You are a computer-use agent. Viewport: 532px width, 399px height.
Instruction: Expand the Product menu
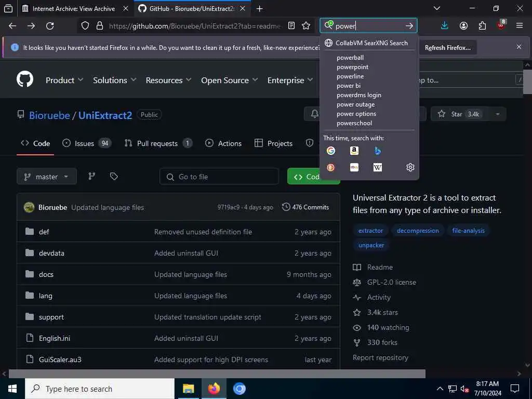64,81
